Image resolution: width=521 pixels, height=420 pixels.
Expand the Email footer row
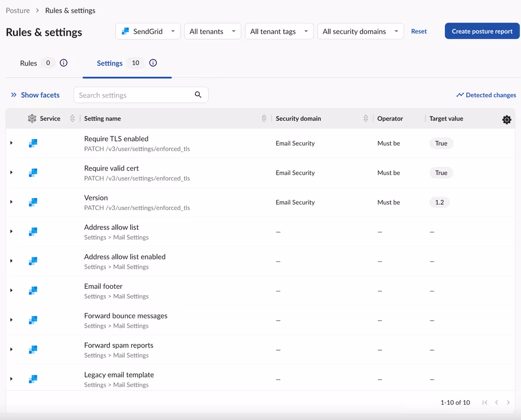[12, 290]
